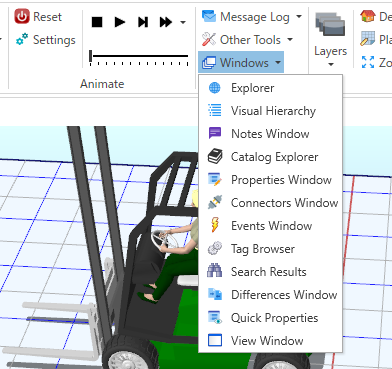
Task: Open the Events Window lightning icon
Action: (x=215, y=225)
